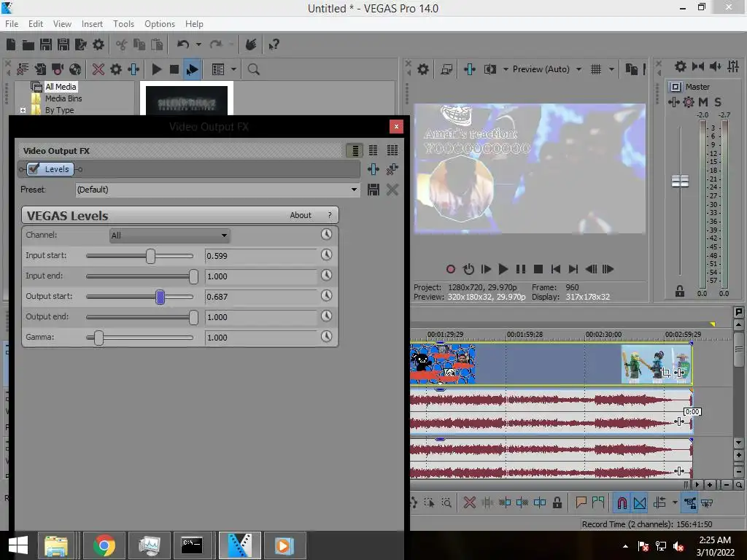Open the Insert menu
Screen dimensions: 747x560
(x=92, y=24)
